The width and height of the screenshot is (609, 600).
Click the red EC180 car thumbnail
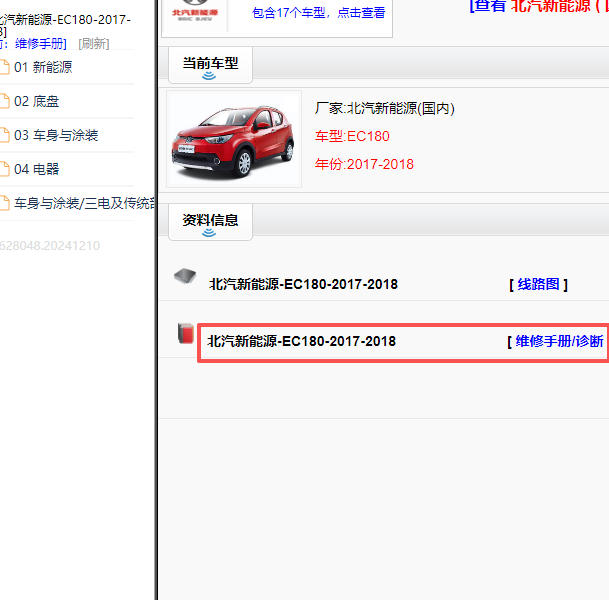[x=233, y=139]
